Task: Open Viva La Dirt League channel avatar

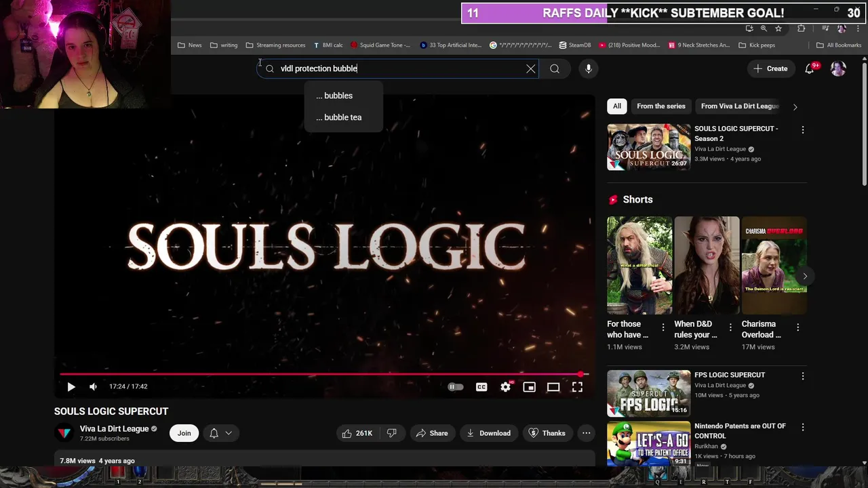Action: click(x=64, y=433)
